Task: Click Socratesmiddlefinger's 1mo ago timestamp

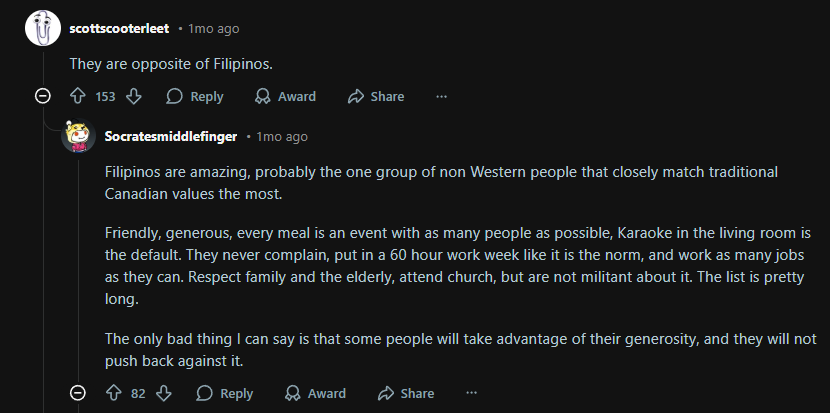Action: tap(282, 137)
